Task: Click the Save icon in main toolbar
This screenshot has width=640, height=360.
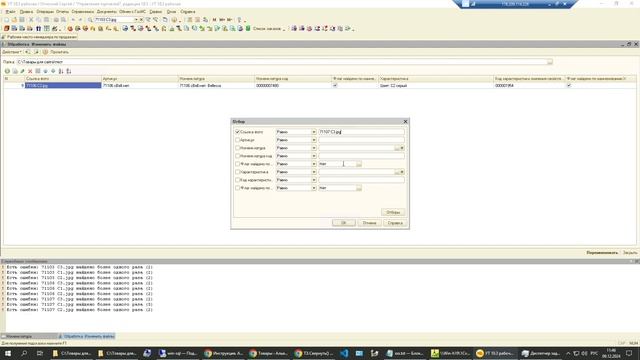Action: 22,20
